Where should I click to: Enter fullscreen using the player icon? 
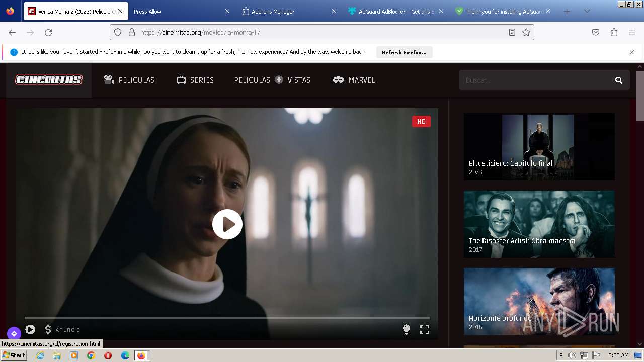point(425,329)
